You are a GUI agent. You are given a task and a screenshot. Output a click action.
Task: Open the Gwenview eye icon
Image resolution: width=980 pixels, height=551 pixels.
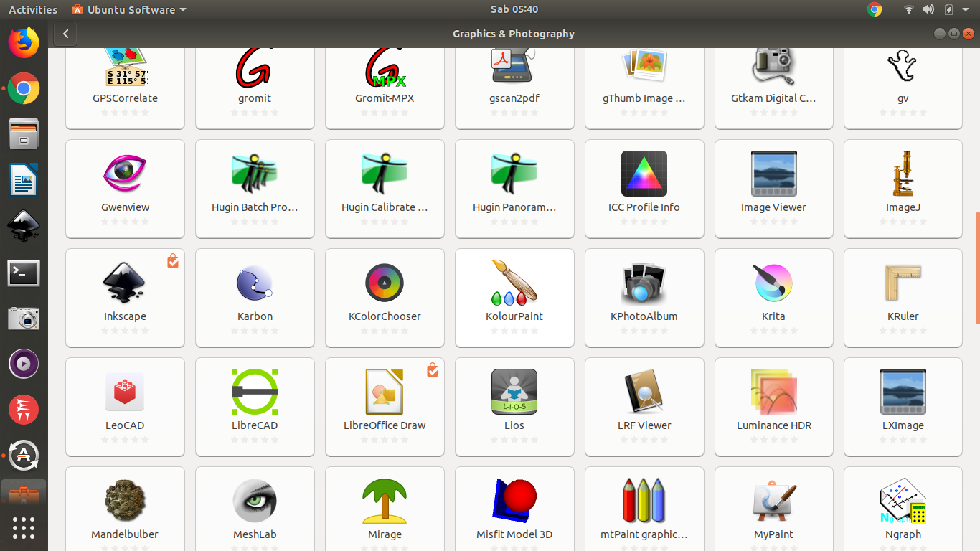pos(125,174)
